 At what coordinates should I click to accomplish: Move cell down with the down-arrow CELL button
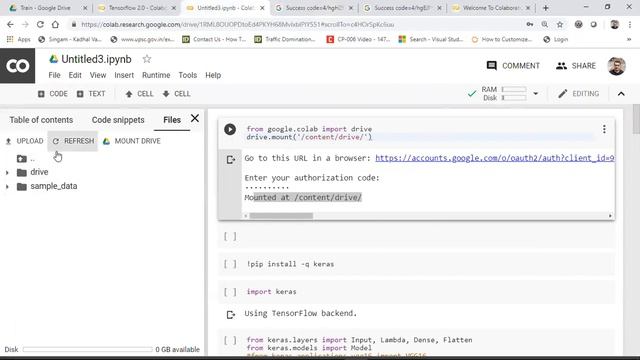[176, 94]
